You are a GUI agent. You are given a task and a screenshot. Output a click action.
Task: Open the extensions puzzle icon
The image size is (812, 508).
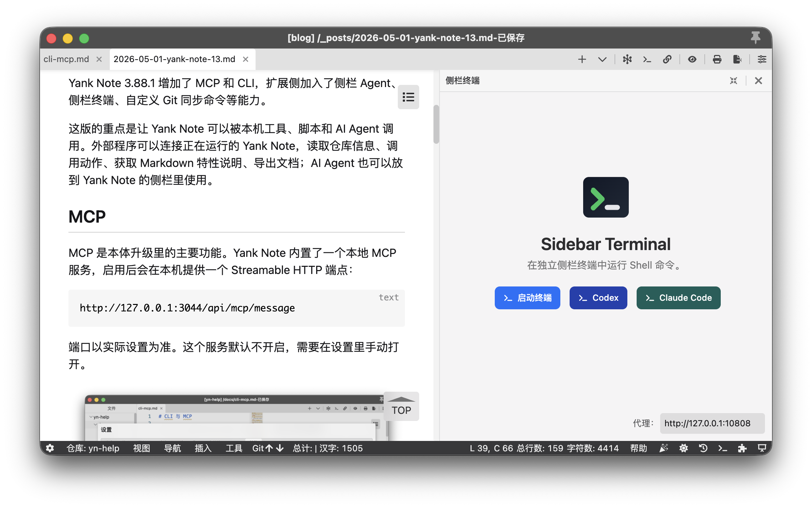tap(742, 448)
